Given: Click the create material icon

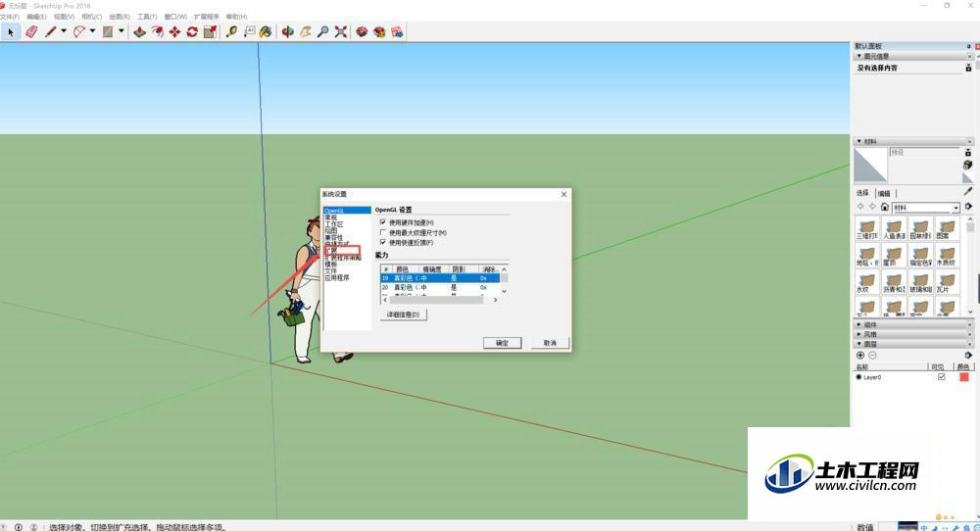Looking at the screenshot, I should click(x=968, y=165).
